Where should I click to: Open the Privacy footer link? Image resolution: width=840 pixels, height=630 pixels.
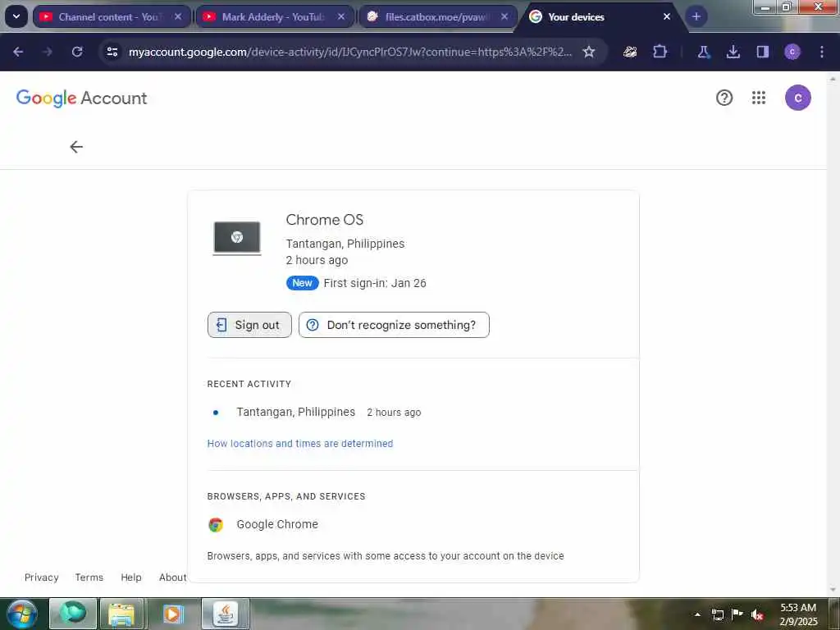coord(42,577)
